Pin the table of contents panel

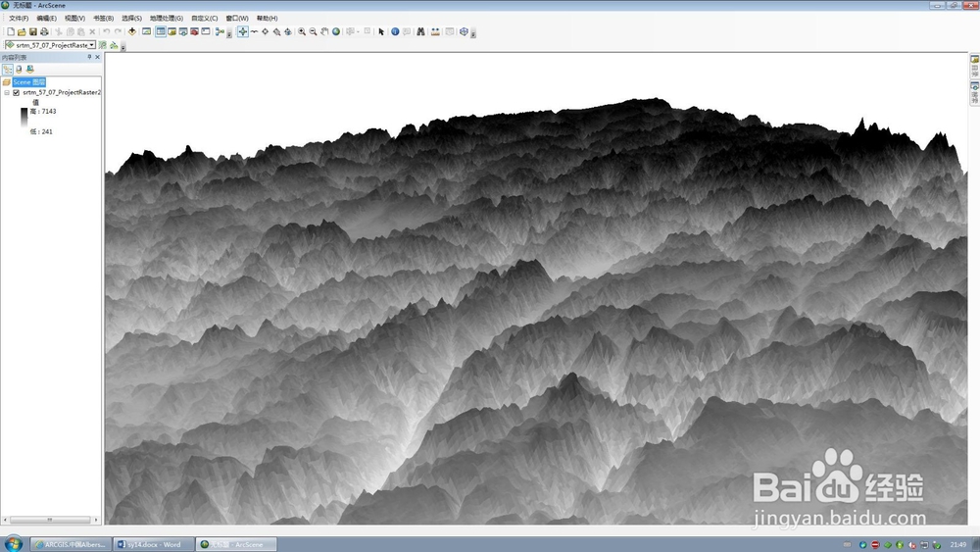[x=89, y=57]
